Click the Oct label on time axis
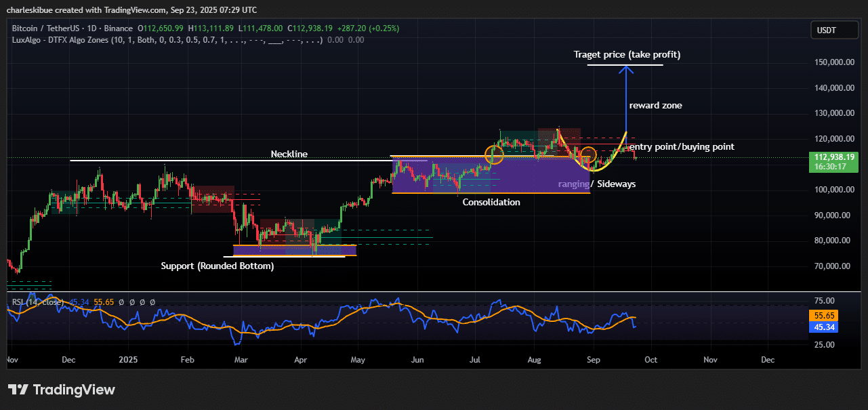The width and height of the screenshot is (868, 410). pos(651,359)
